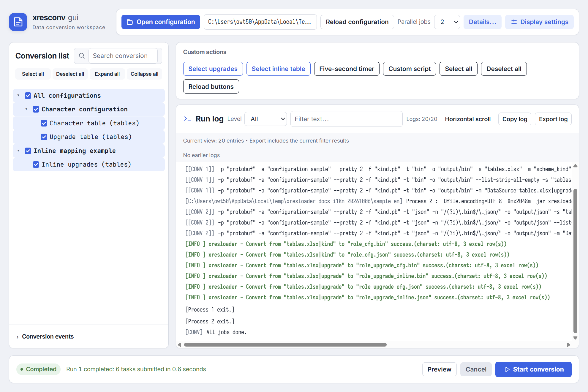The width and height of the screenshot is (588, 392).
Task: Start Five-second timer action
Action: (x=347, y=69)
